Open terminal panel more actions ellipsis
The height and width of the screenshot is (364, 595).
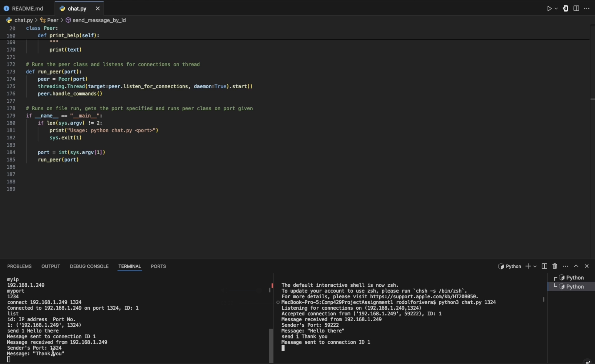pyautogui.click(x=565, y=266)
